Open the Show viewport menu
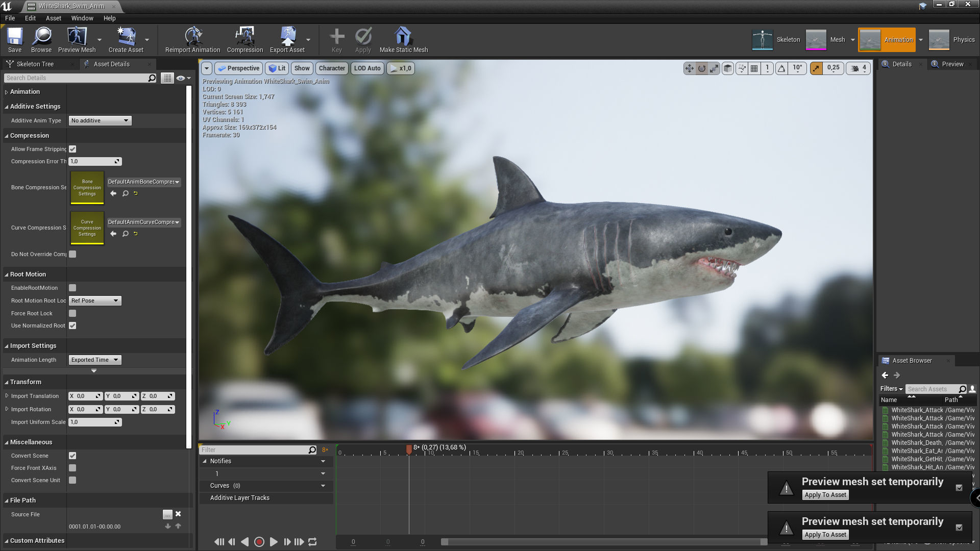 (302, 68)
